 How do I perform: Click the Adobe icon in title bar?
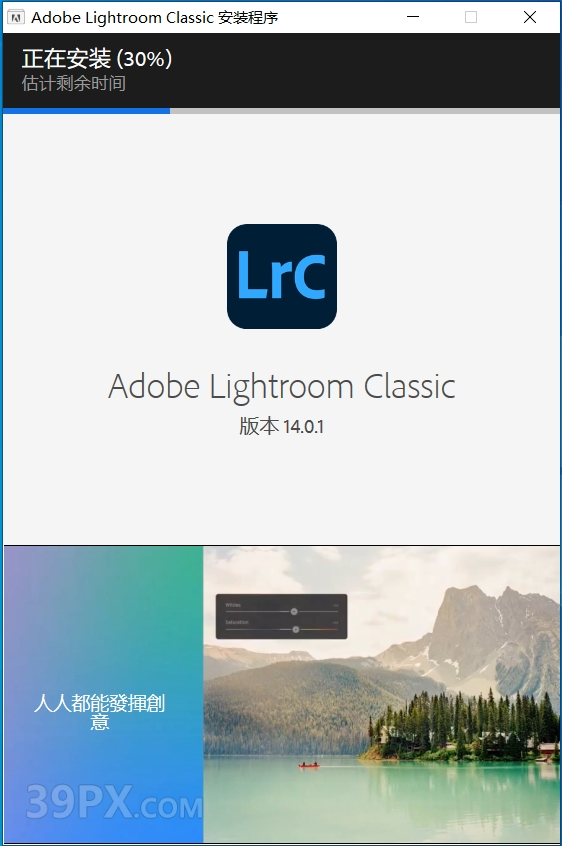[x=15, y=18]
